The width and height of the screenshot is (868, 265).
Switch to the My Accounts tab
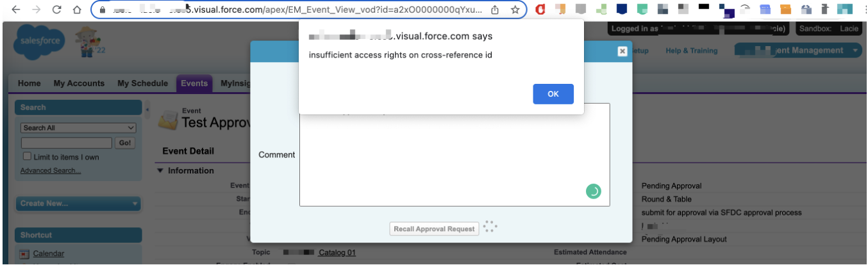point(79,83)
